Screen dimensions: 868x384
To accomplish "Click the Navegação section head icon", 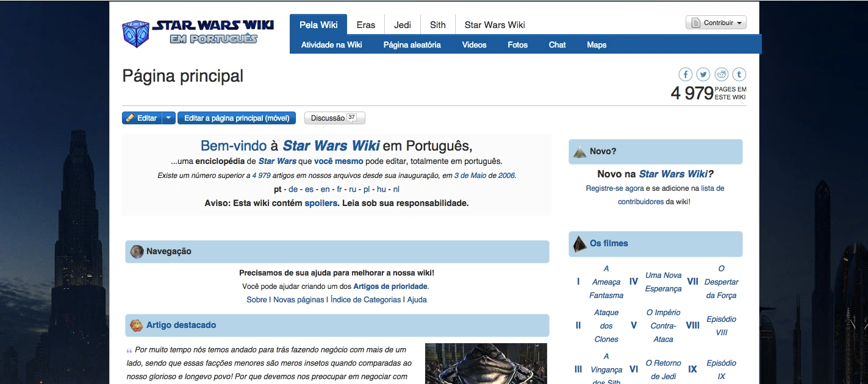I will coord(137,251).
